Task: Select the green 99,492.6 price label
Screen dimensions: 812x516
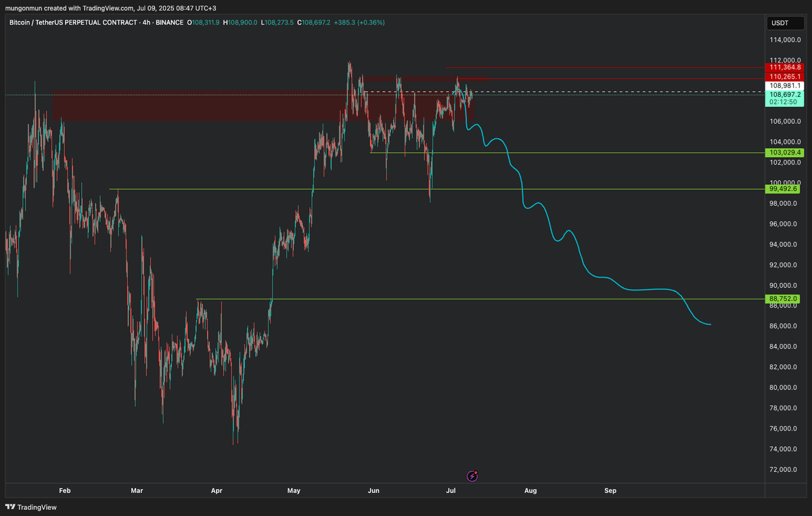Action: point(784,189)
